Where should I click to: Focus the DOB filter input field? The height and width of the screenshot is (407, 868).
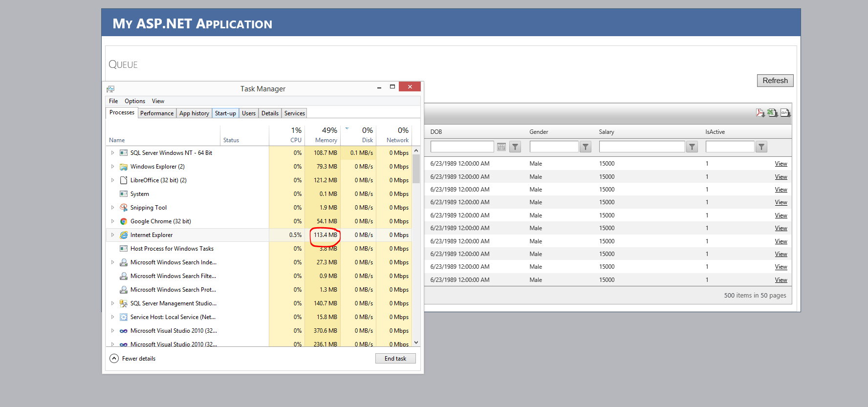pyautogui.click(x=462, y=147)
